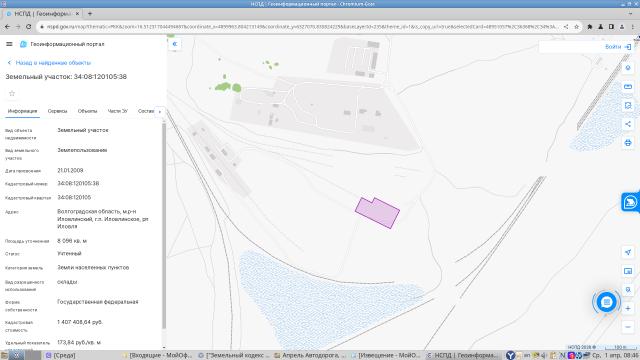Open the round blue chat support button
Screen dimensions: 640x360
[x=607, y=302]
